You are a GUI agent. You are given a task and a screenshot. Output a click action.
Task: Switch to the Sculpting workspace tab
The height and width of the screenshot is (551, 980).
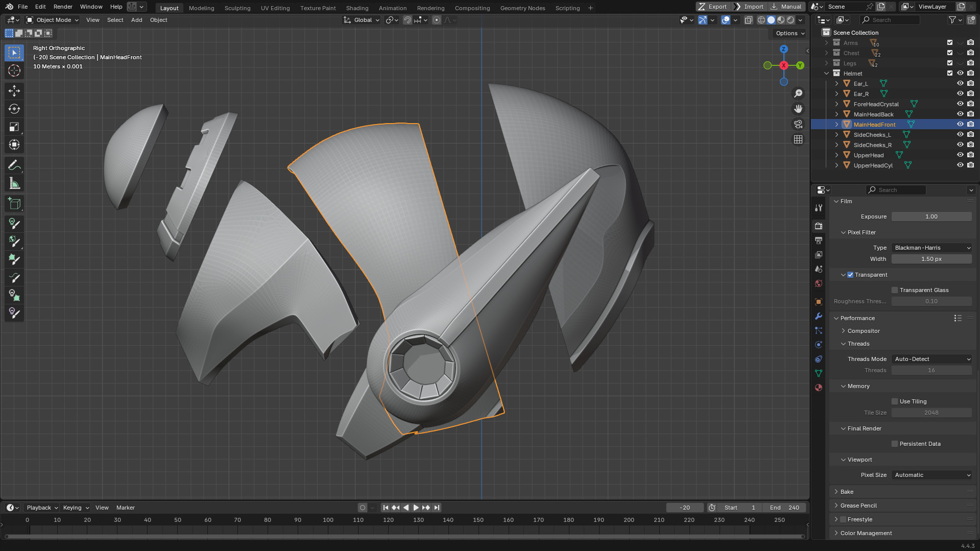click(x=237, y=8)
